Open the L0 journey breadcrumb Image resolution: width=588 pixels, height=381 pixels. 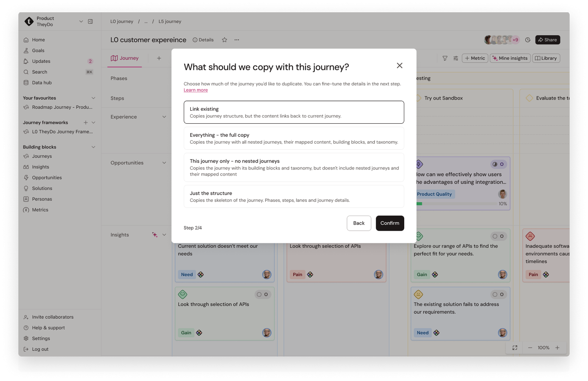122,21
